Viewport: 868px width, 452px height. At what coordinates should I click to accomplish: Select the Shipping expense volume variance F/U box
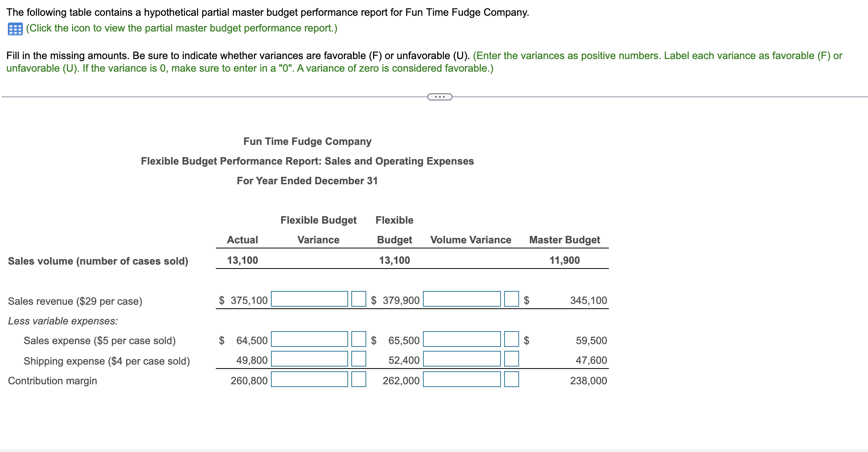click(x=511, y=359)
